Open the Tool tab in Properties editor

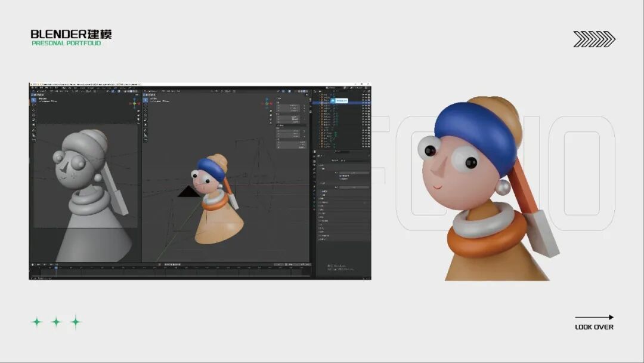pyautogui.click(x=315, y=156)
